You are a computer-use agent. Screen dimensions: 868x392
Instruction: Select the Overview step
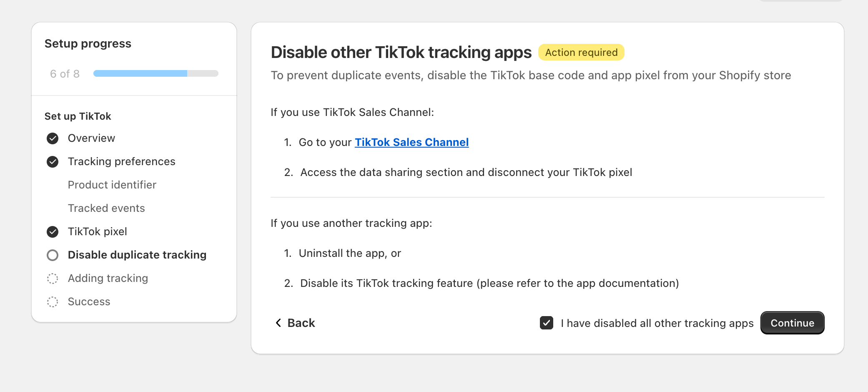pos(91,138)
